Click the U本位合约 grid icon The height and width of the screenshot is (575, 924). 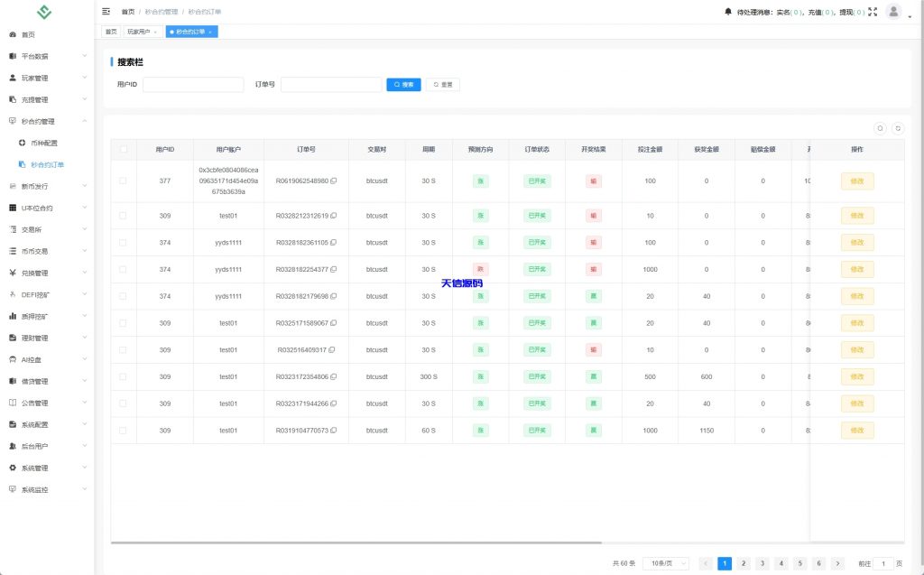[x=13, y=208]
